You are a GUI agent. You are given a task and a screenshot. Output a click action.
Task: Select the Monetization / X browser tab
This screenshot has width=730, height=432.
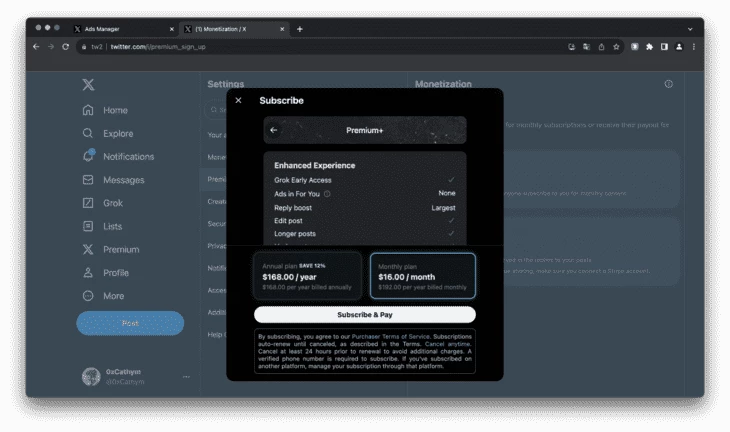233,29
